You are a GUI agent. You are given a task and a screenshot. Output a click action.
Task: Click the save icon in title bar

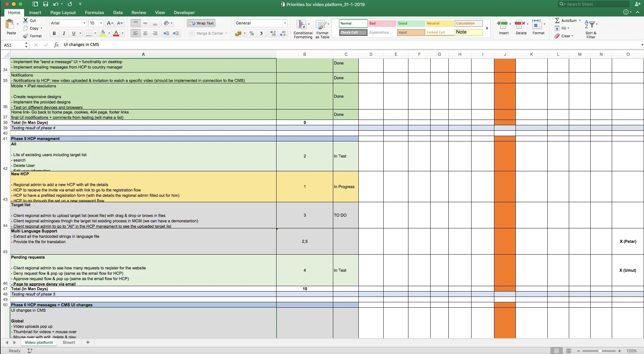click(x=46, y=4)
